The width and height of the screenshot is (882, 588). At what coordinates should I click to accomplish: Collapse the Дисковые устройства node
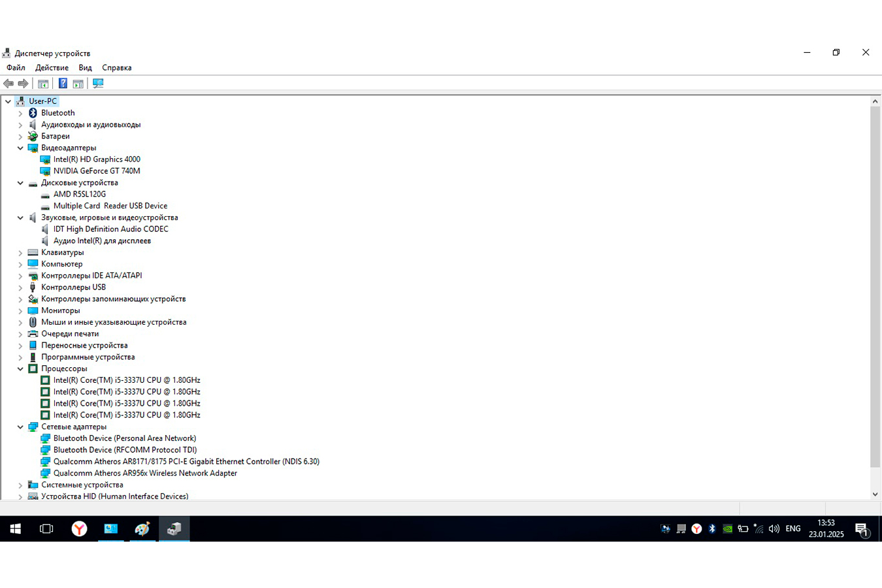[x=20, y=183]
